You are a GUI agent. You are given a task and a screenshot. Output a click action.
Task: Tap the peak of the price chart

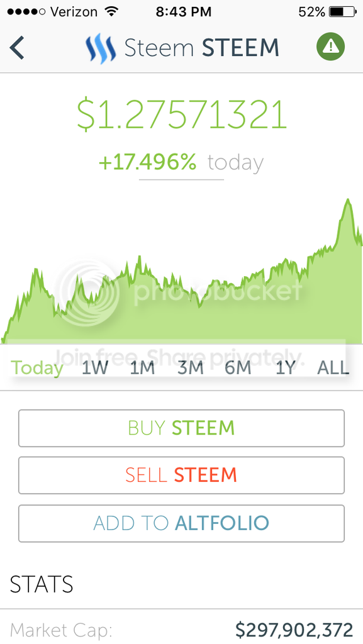(348, 201)
